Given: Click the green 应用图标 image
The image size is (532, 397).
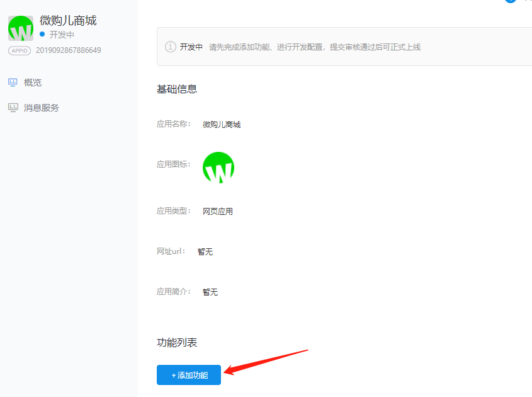Looking at the screenshot, I should [218, 168].
